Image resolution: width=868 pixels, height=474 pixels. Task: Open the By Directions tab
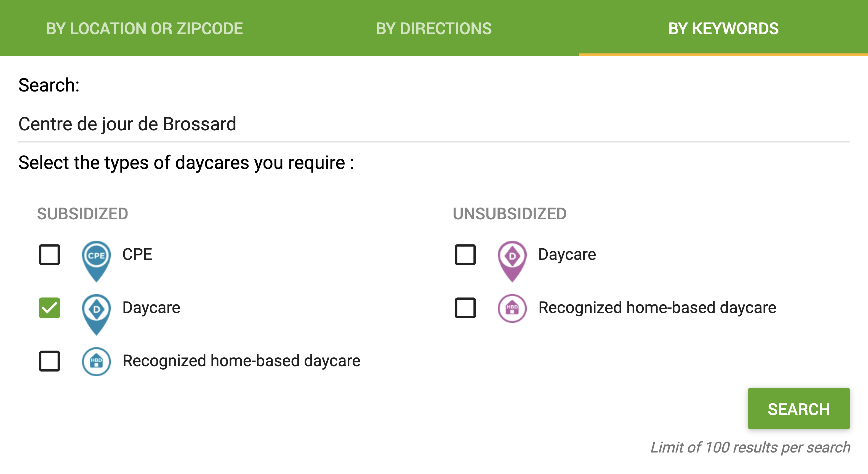tap(434, 28)
